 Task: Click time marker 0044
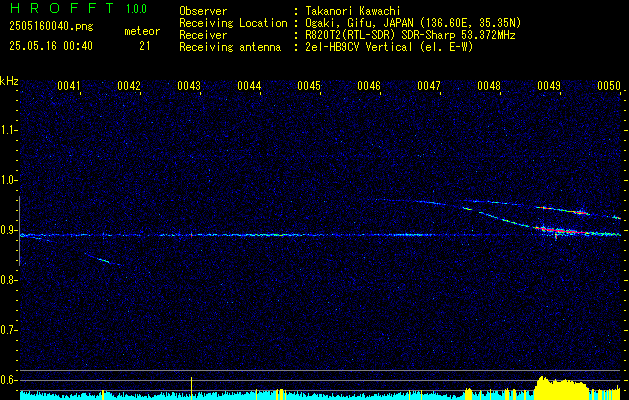pos(249,86)
